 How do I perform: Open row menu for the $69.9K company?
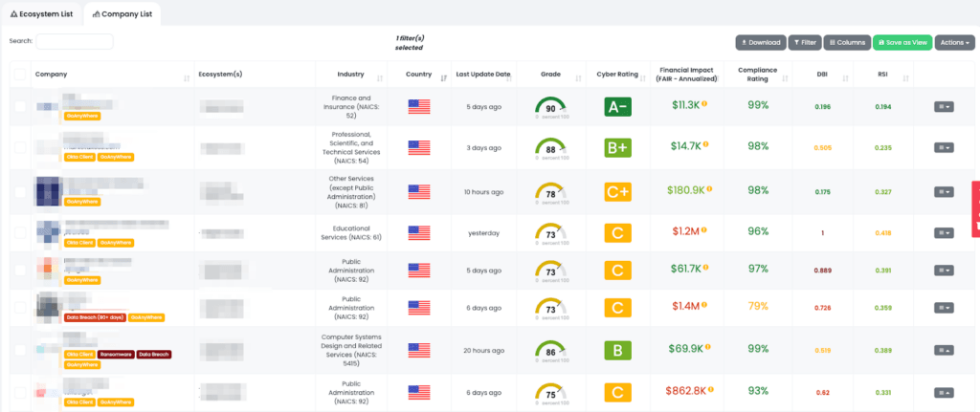[944, 351]
